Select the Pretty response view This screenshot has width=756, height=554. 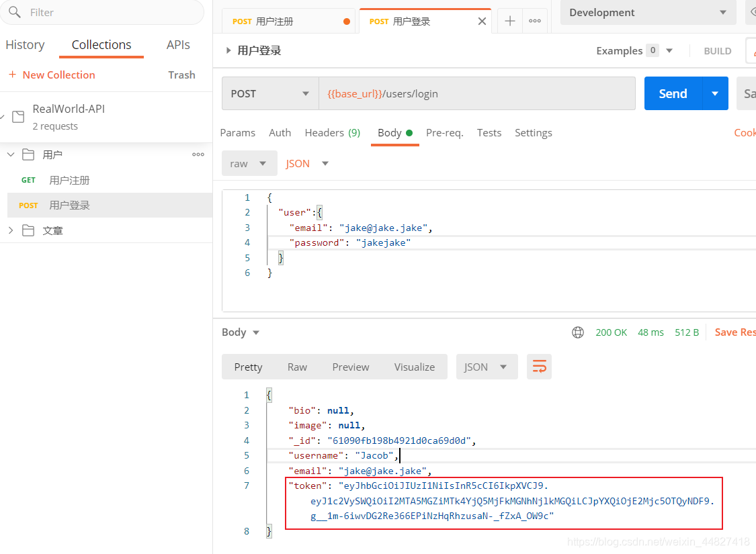point(248,367)
